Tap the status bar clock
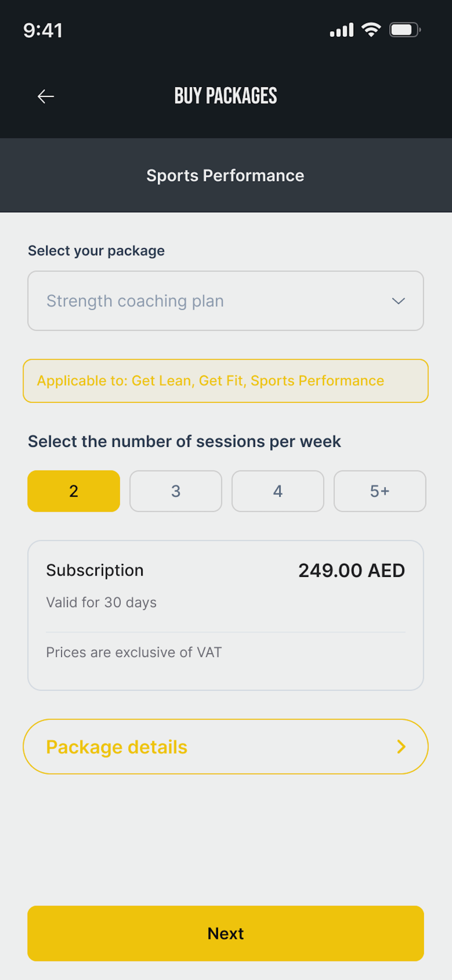This screenshot has width=452, height=980. coord(43,30)
